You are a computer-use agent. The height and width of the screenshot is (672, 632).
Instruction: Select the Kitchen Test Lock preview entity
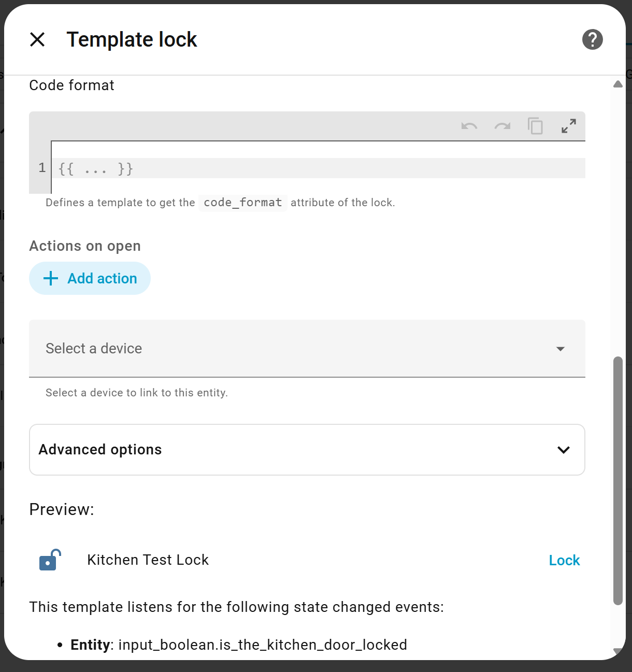point(148,560)
